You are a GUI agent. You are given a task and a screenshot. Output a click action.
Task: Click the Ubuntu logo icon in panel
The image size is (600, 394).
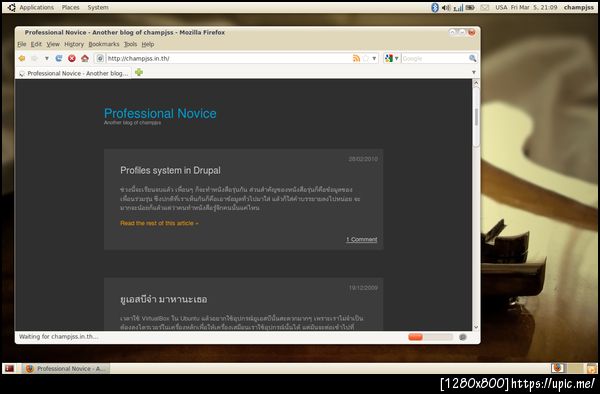point(11,7)
